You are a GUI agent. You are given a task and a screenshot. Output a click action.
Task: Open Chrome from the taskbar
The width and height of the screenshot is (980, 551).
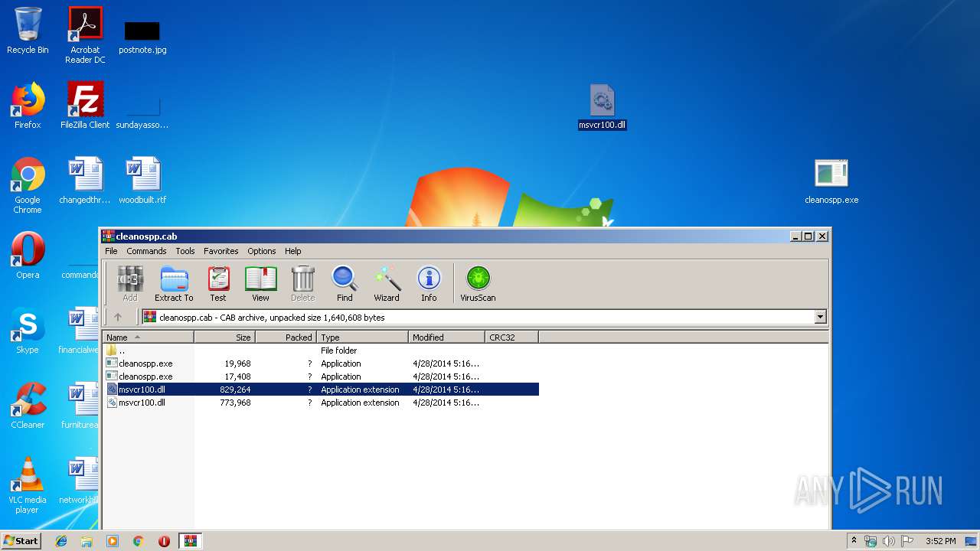pyautogui.click(x=139, y=541)
